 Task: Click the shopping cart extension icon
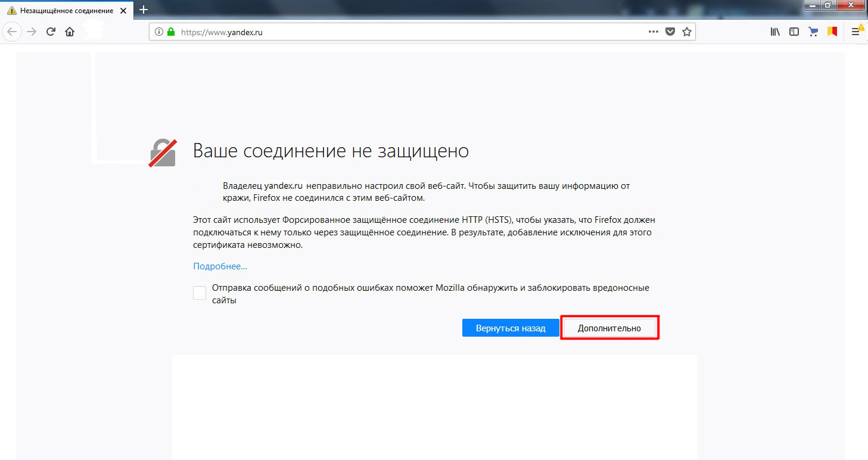[x=813, y=32]
